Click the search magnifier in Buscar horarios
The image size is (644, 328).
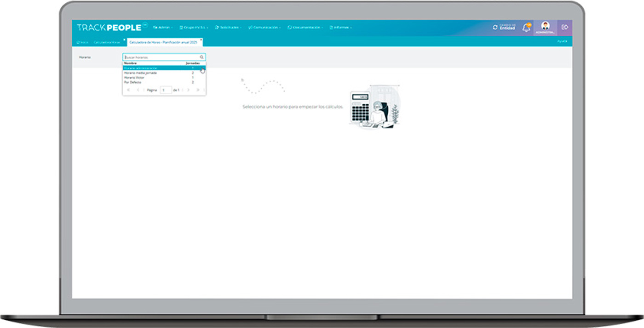[201, 57]
